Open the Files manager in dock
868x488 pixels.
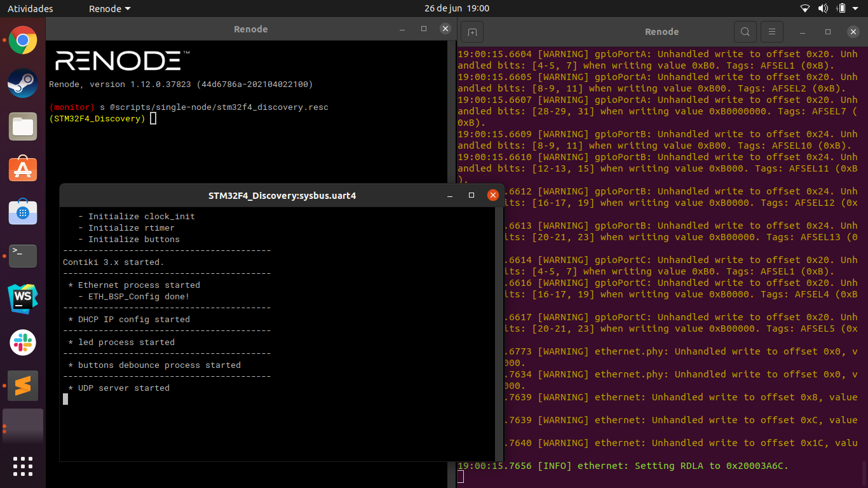tap(23, 126)
